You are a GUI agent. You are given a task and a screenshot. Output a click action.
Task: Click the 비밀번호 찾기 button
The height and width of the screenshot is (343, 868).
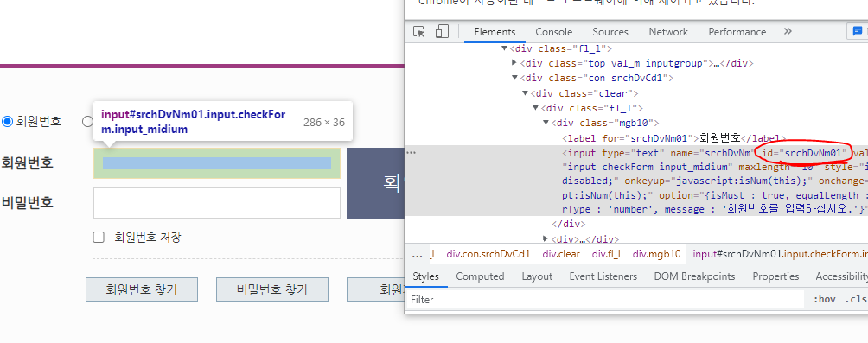click(272, 289)
